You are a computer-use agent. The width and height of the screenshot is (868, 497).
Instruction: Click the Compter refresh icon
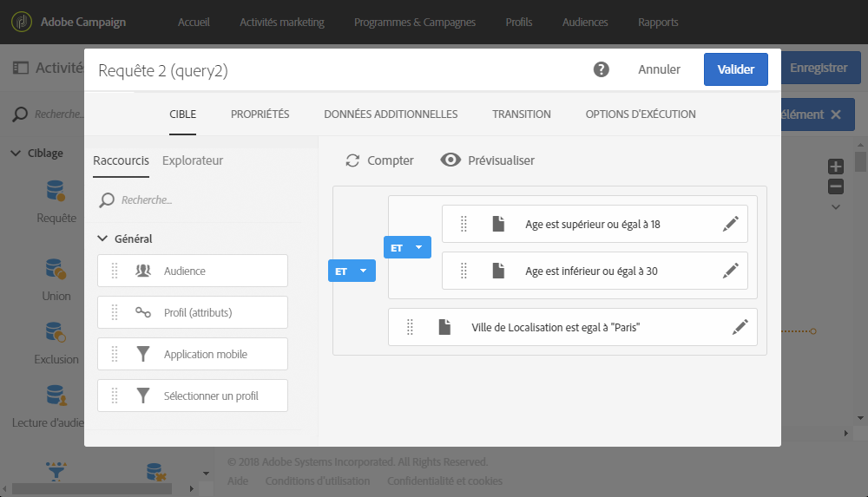click(x=352, y=160)
